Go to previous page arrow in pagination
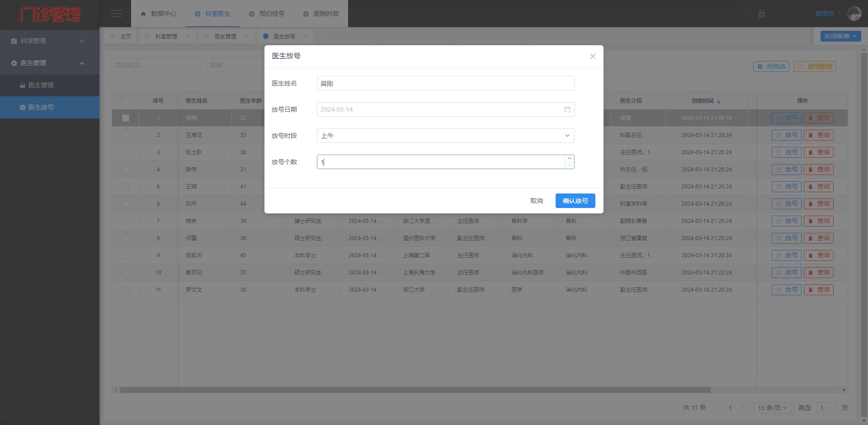The width and height of the screenshot is (868, 425). (717, 408)
